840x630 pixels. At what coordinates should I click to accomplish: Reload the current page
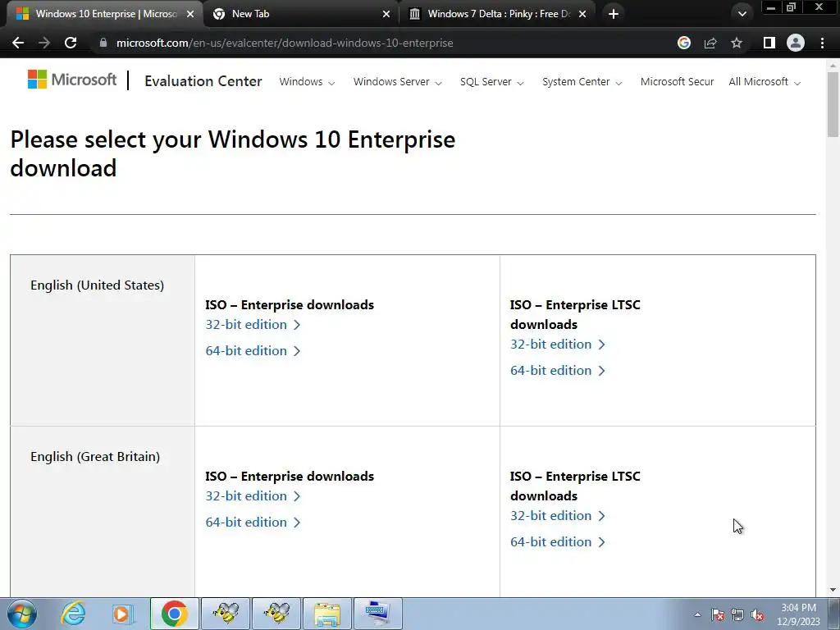pyautogui.click(x=71, y=43)
